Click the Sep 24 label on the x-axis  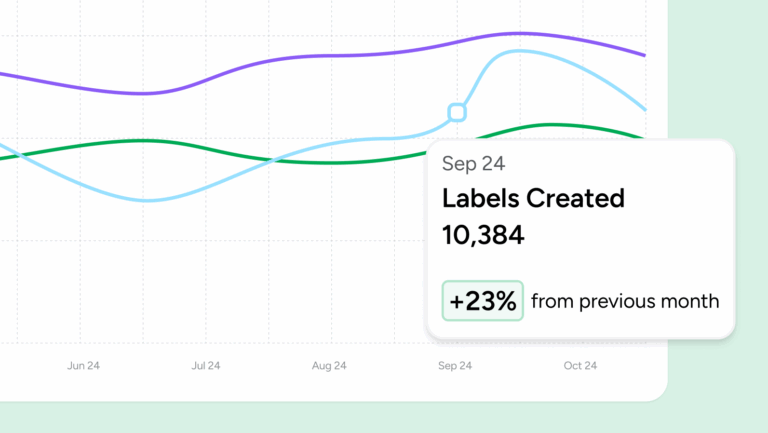click(x=454, y=366)
